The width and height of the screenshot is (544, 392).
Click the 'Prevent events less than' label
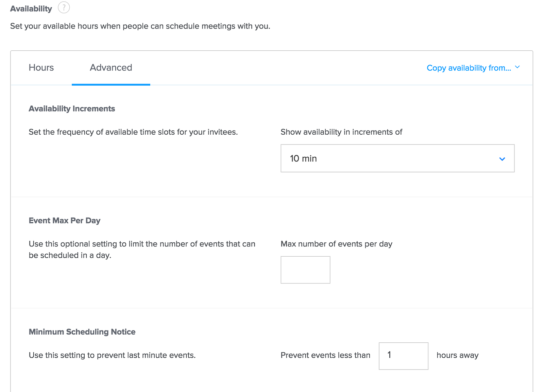[325, 355]
